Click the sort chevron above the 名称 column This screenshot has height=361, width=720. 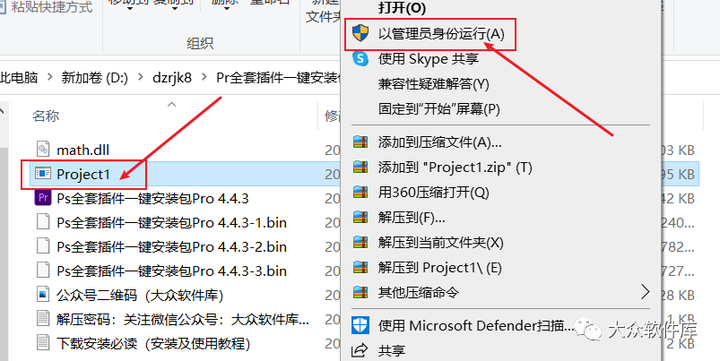(172, 104)
